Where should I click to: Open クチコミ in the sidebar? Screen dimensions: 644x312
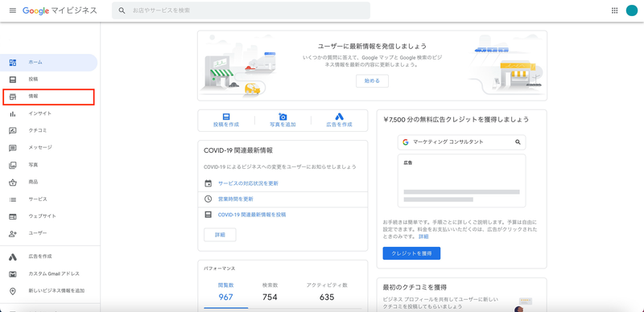[48, 131]
